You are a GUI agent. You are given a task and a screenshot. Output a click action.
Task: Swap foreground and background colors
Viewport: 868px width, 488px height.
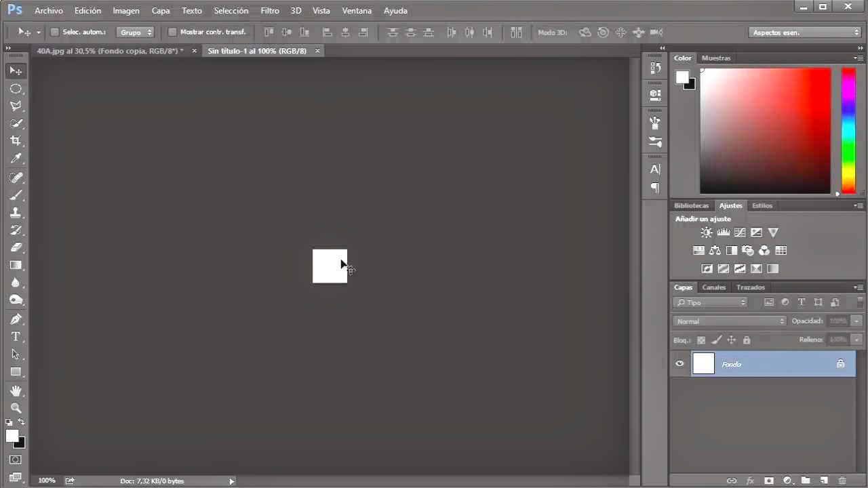point(21,422)
